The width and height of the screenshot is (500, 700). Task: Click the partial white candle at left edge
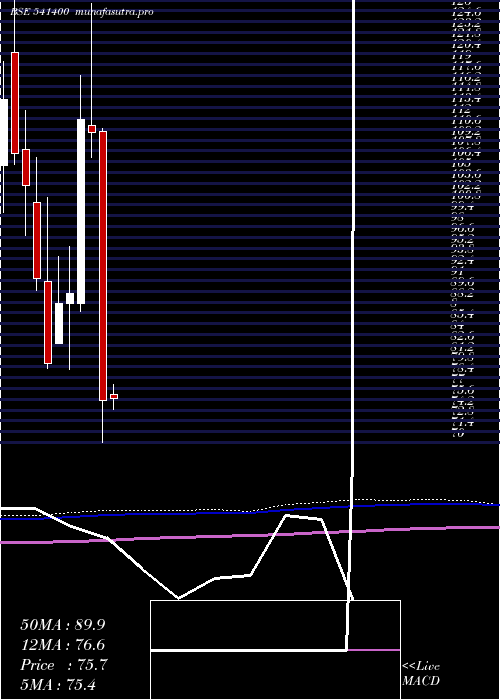coord(4,132)
